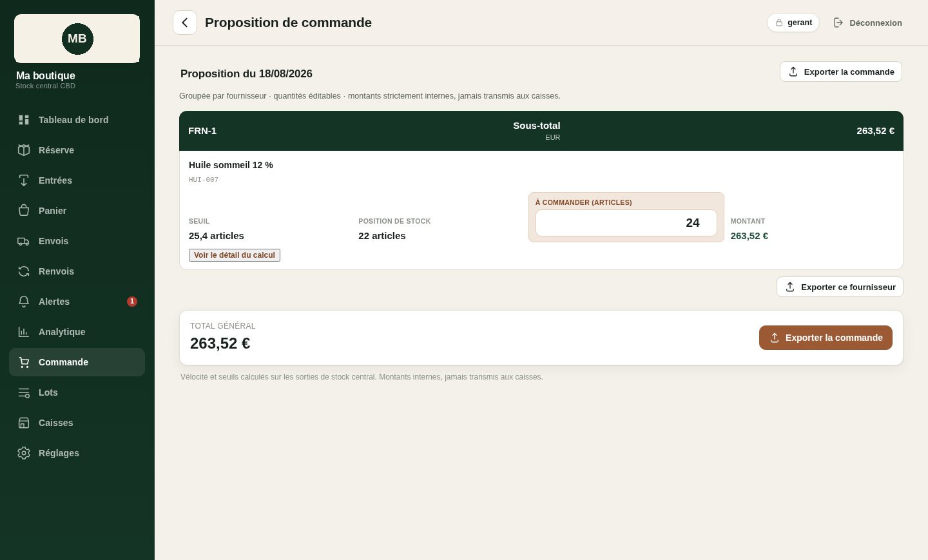Open the Tableau de bord menu label

(x=73, y=120)
